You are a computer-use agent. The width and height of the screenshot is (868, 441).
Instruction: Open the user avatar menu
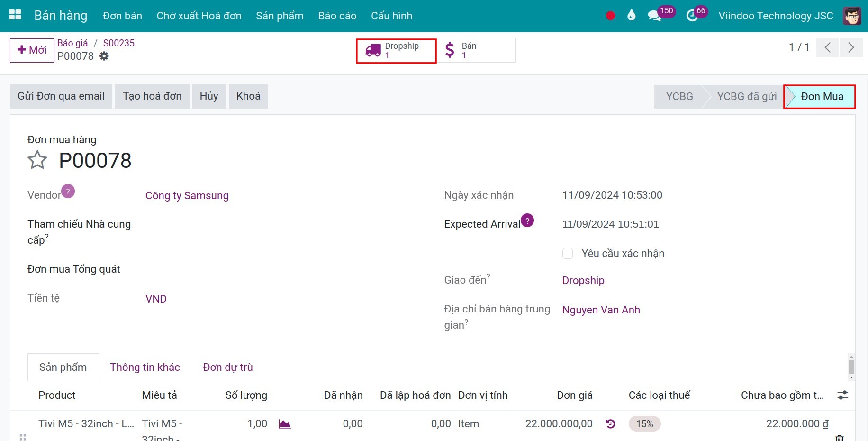(x=852, y=16)
